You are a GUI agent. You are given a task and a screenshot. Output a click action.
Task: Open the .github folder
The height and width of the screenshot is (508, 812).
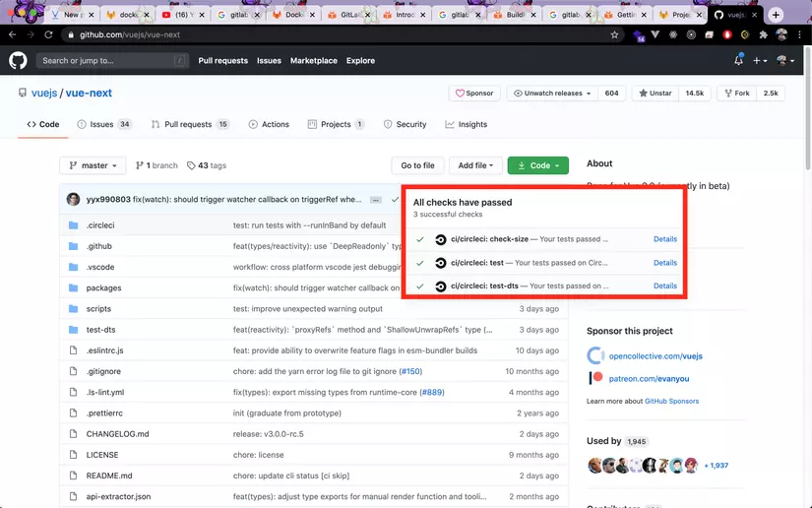pyautogui.click(x=98, y=246)
